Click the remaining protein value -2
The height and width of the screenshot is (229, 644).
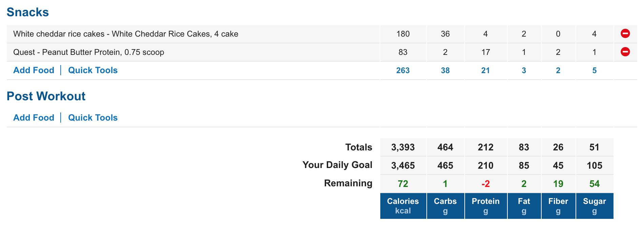pyautogui.click(x=486, y=184)
